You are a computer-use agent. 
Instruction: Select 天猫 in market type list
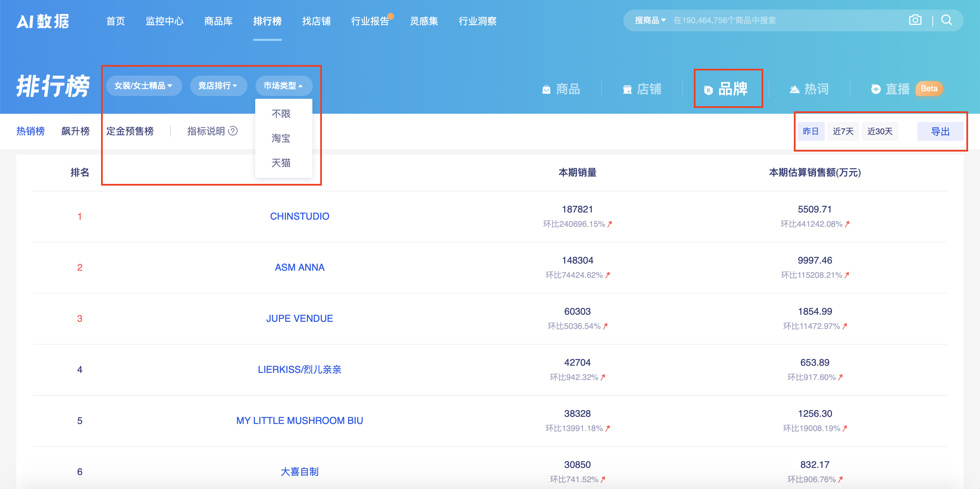(281, 163)
